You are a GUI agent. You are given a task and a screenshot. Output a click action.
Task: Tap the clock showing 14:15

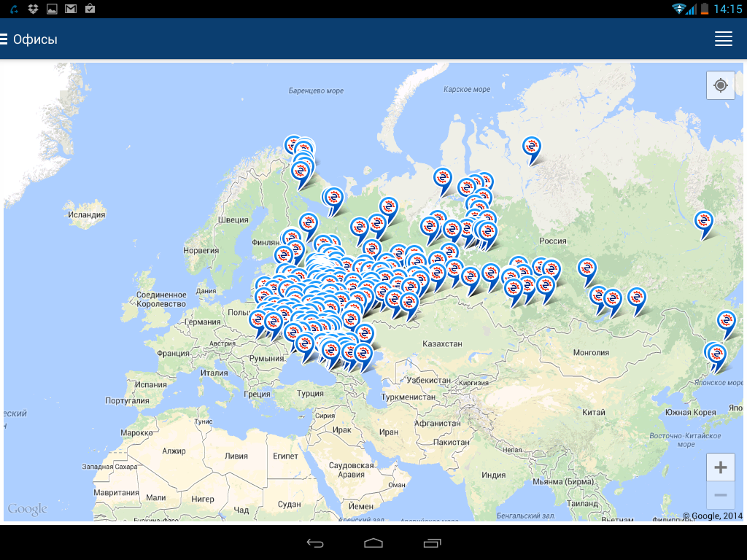pos(727,9)
